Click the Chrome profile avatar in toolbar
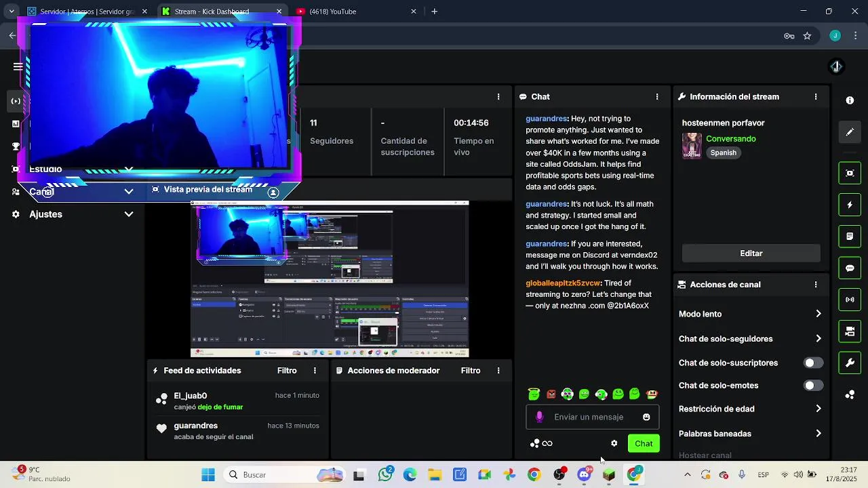Viewport: 868px width, 488px height. coord(835,36)
